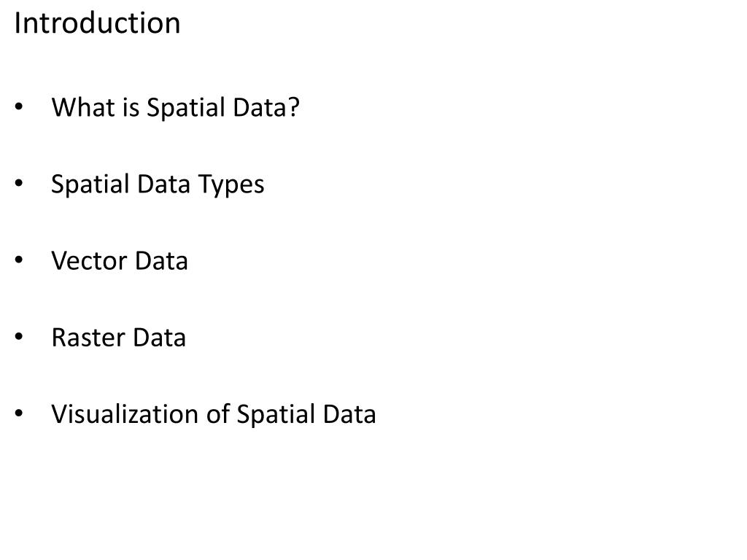
Task: Click the bullet dot beside 'Vector Data'
Action: point(20,262)
